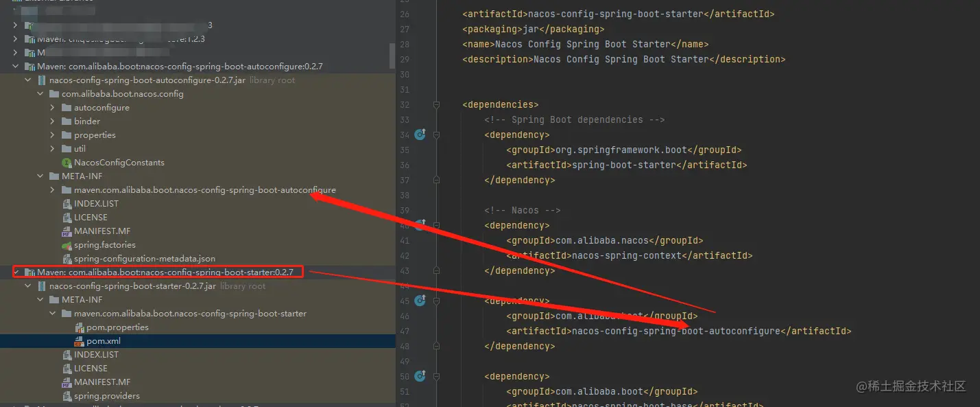
Task: Expand the autoconfigure package folder
Action: point(53,108)
